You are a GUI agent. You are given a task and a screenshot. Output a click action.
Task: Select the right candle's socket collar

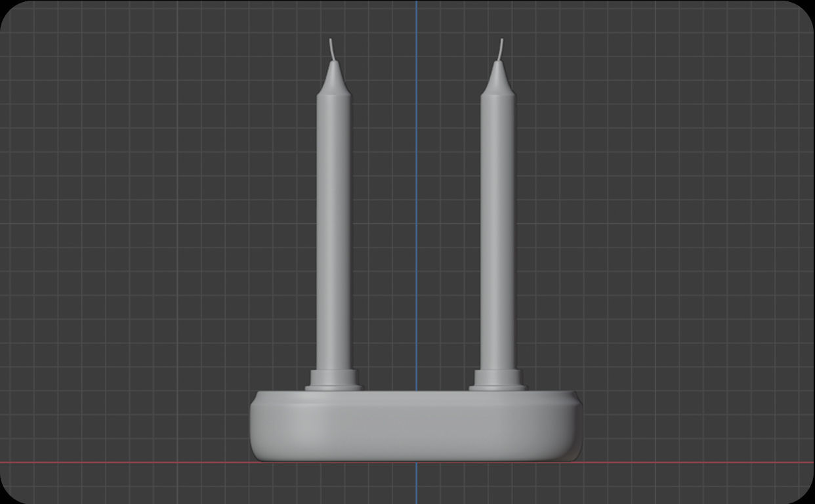pos(497,380)
